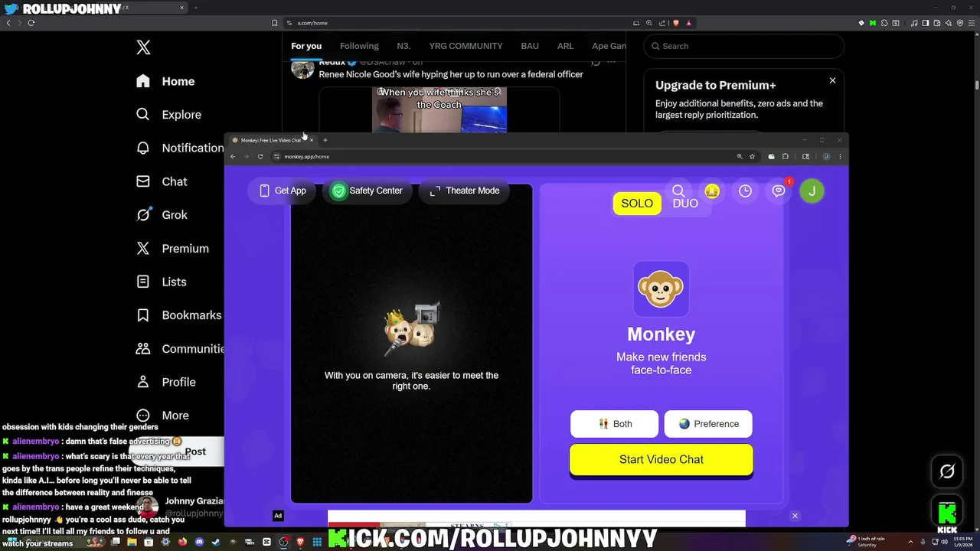The height and width of the screenshot is (551, 980).
Task: Open Lists in the X sidebar
Action: tap(161, 282)
